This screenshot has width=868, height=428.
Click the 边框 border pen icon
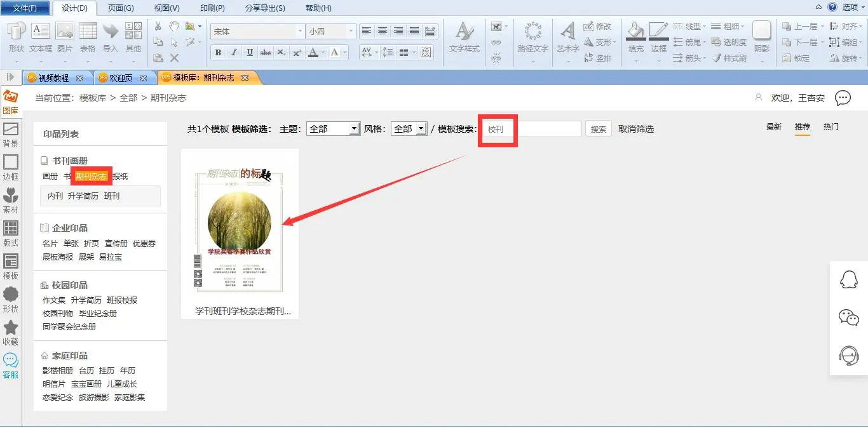coord(658,30)
